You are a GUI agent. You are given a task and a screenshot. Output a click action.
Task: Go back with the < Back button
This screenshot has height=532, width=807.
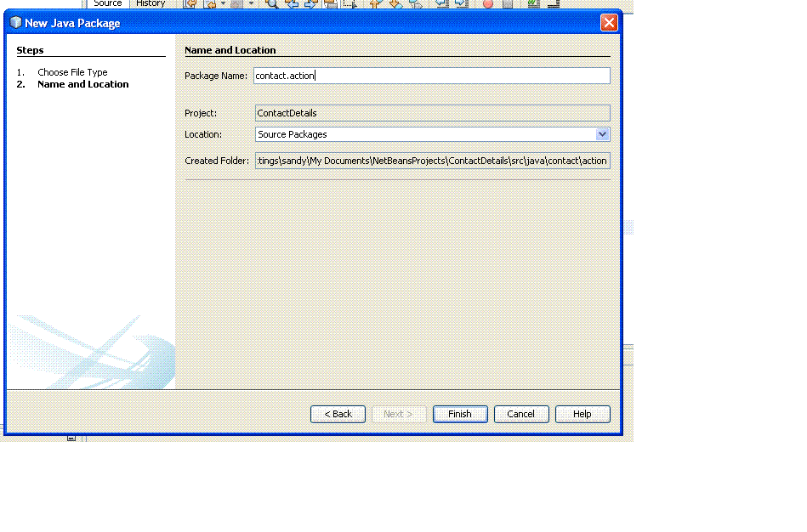(338, 414)
